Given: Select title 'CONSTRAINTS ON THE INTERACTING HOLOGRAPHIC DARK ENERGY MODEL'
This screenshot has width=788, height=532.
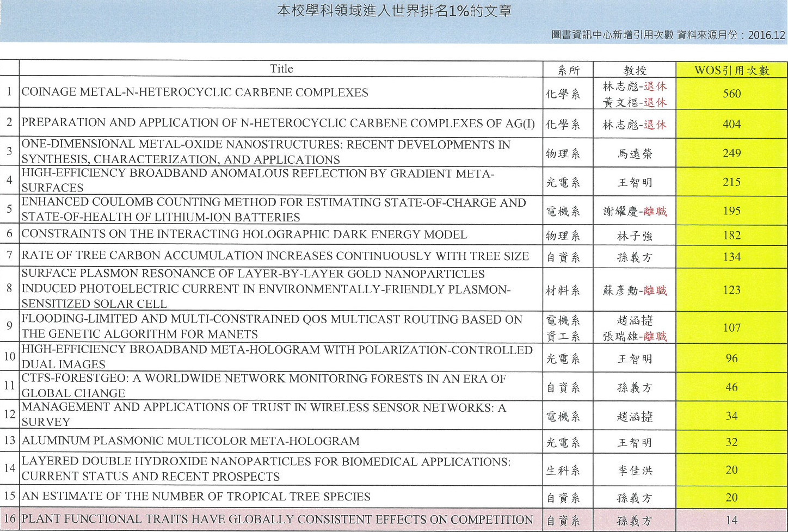Looking at the screenshot, I should point(244,234).
